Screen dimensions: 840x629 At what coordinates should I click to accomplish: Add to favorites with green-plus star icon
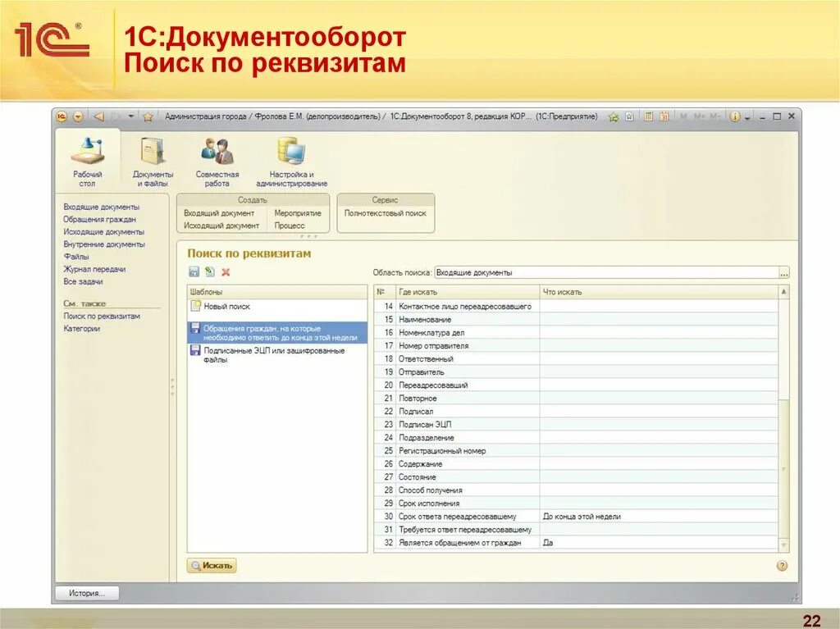(614, 116)
